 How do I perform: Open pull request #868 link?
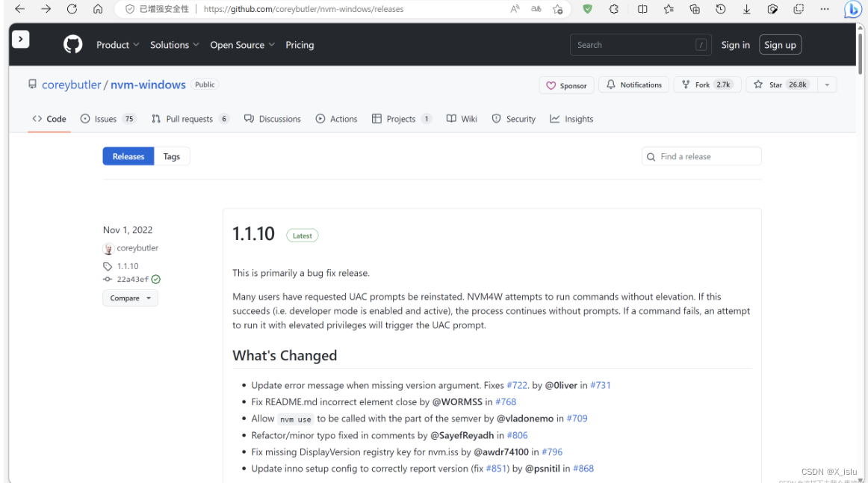tap(583, 468)
